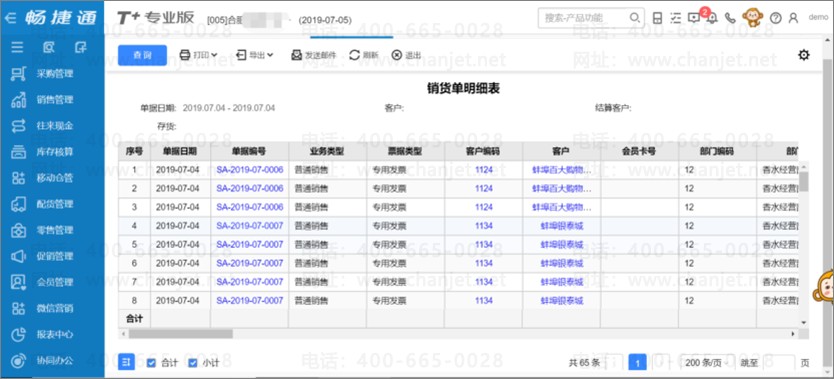This screenshot has height=379, width=834.
Task: Click 退出 to exit the report
Action: [x=406, y=55]
